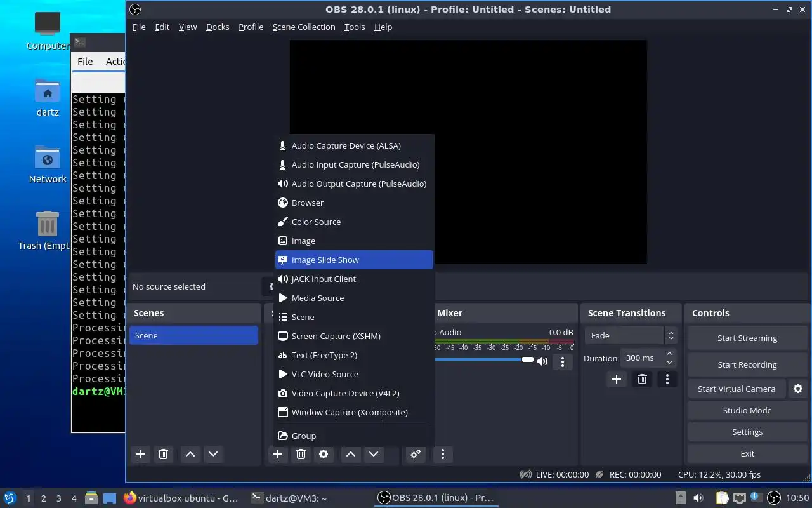Open the Docks menu
Viewport: 812px width, 508px height.
(218, 27)
